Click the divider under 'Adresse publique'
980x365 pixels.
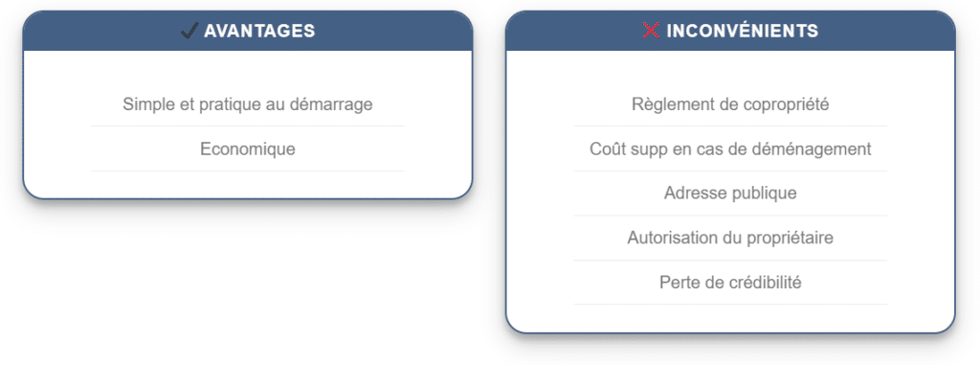coord(730,216)
